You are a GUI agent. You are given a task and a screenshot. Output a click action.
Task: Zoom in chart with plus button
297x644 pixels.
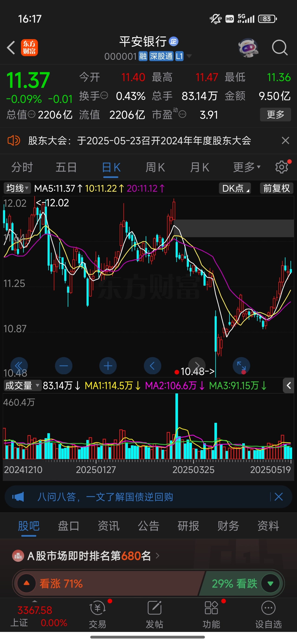pos(108,366)
